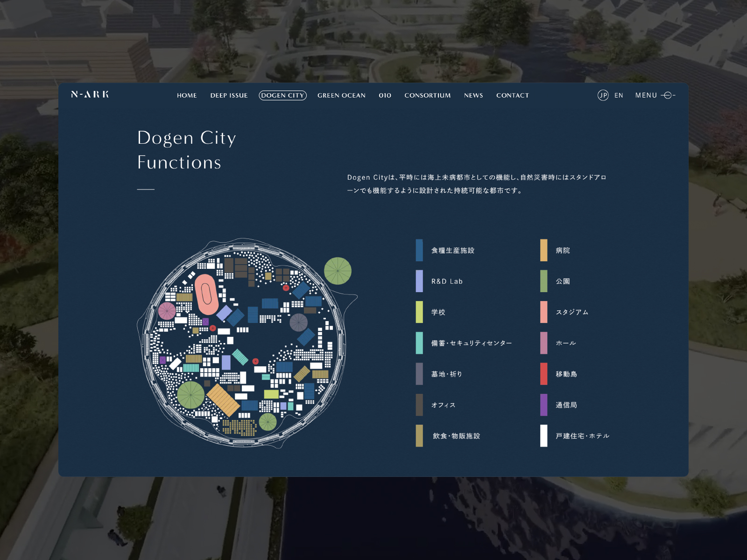The width and height of the screenshot is (747, 560).
Task: Click the gray cemetery circle on map
Action: (x=298, y=322)
